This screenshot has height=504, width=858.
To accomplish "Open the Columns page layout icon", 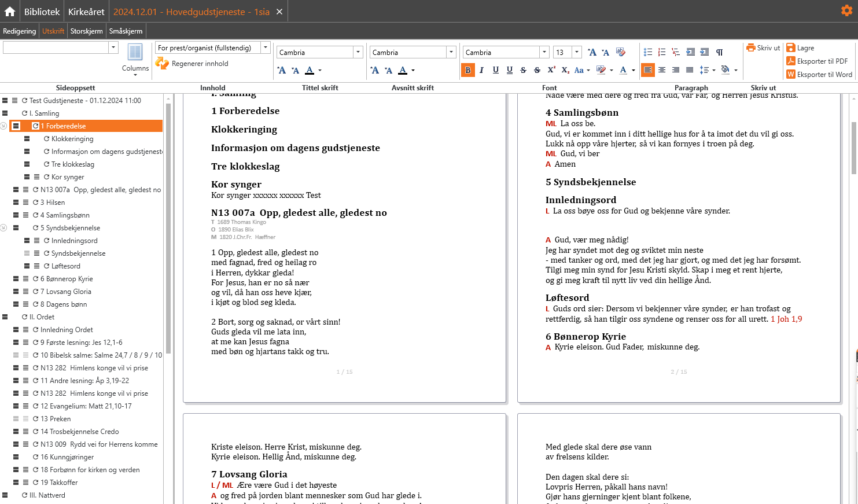I will [x=135, y=52].
